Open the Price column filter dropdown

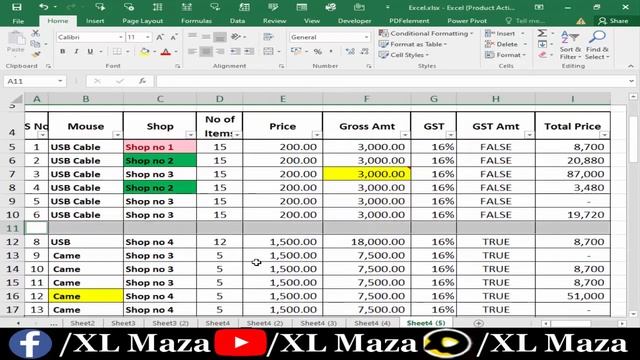[x=317, y=135]
